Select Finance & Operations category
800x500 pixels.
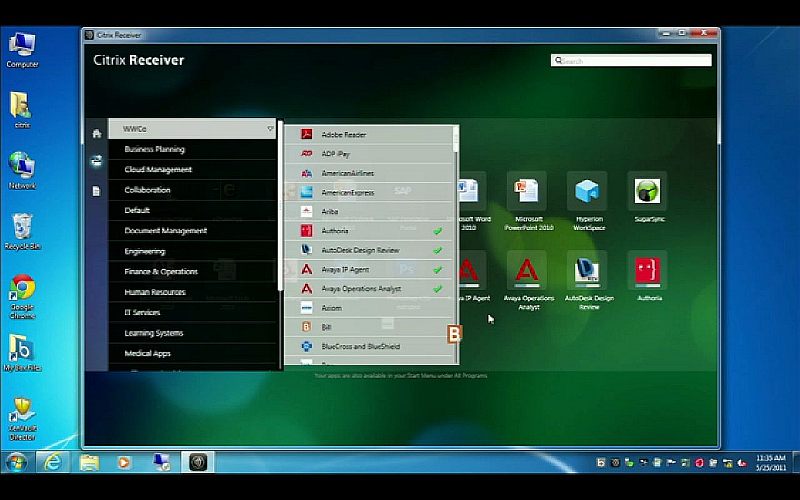(x=192, y=271)
